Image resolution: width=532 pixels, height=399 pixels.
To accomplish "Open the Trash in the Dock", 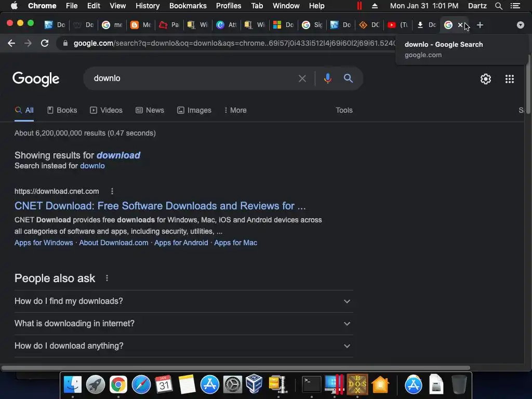I will click(x=459, y=384).
